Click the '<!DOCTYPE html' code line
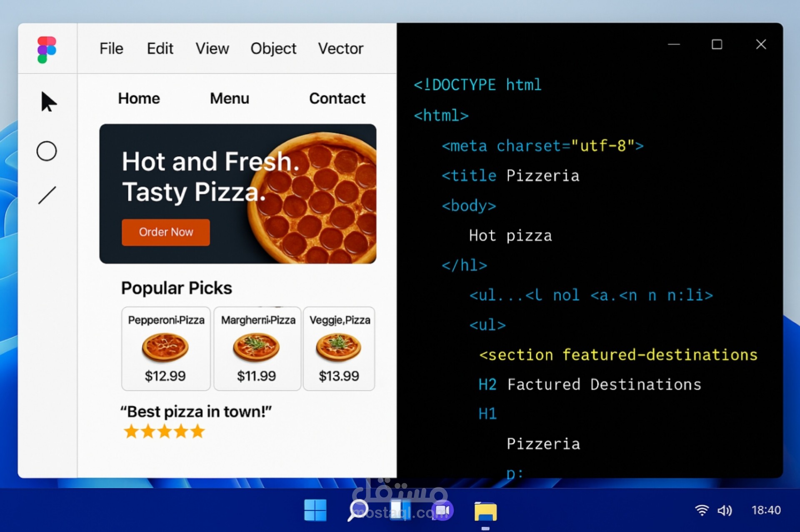The width and height of the screenshot is (800, 532). pyautogui.click(x=477, y=85)
